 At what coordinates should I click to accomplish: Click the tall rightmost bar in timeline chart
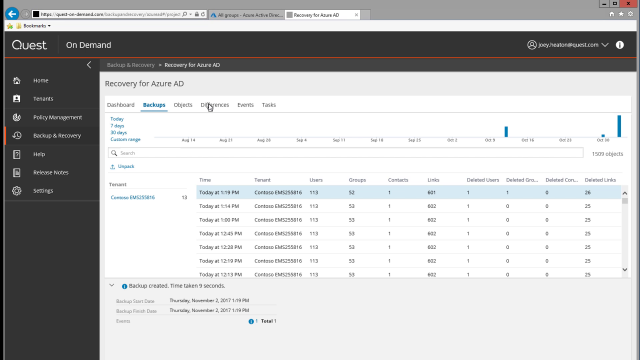click(x=619, y=126)
